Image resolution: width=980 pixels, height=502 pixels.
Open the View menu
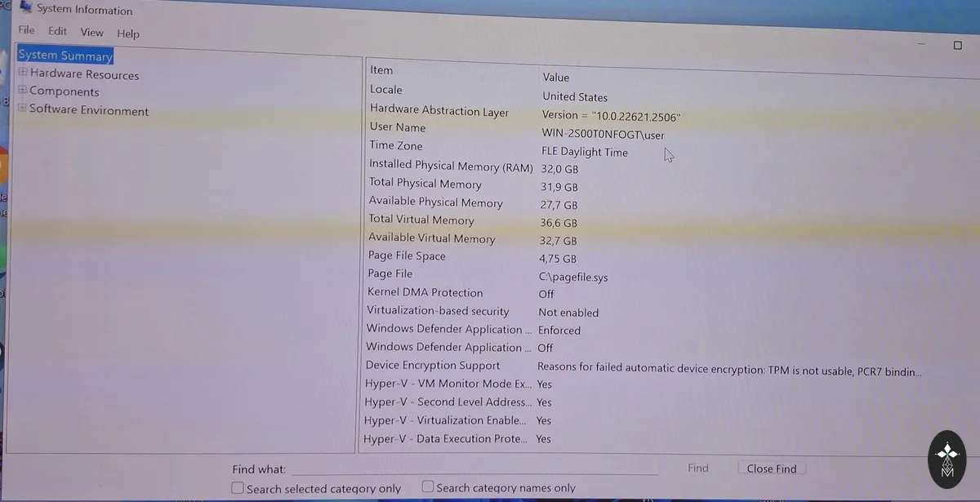pos(91,32)
